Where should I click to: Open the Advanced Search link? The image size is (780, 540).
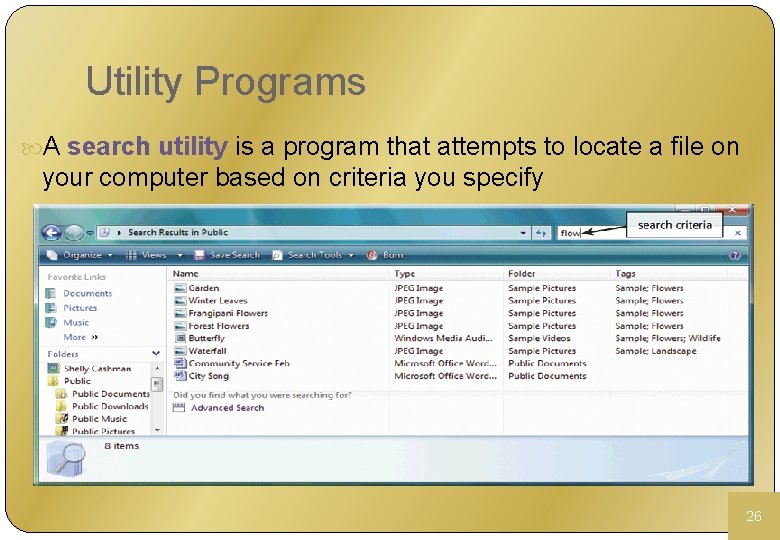click(227, 408)
